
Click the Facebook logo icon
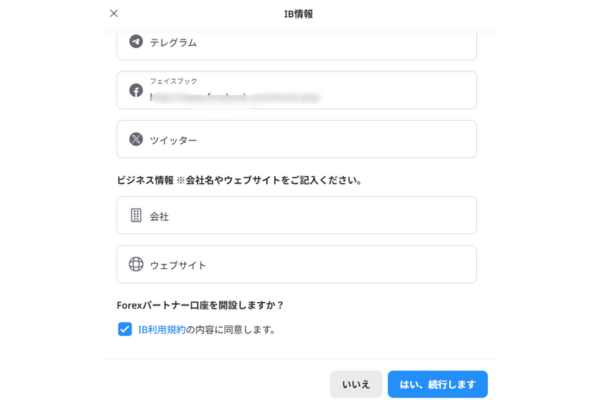136,90
